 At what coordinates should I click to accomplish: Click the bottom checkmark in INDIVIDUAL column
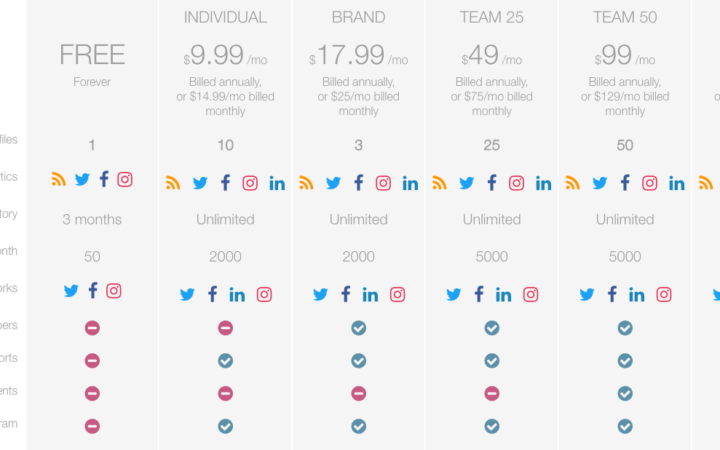point(225,426)
